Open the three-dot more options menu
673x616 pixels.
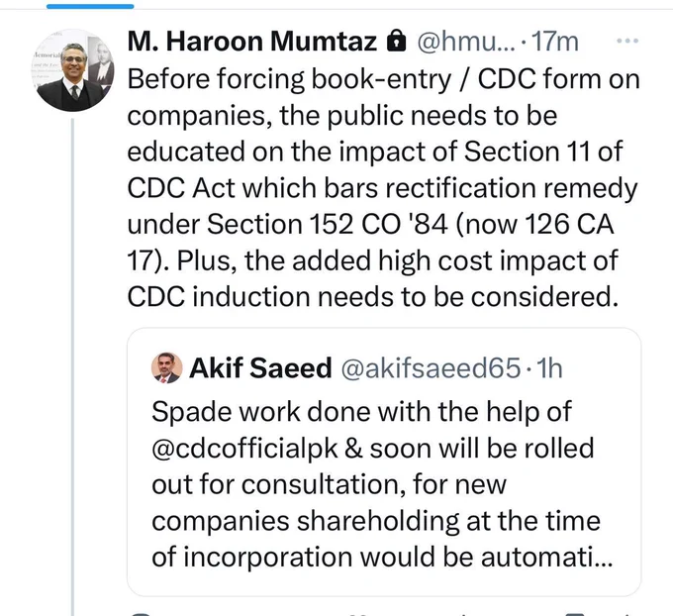[627, 42]
